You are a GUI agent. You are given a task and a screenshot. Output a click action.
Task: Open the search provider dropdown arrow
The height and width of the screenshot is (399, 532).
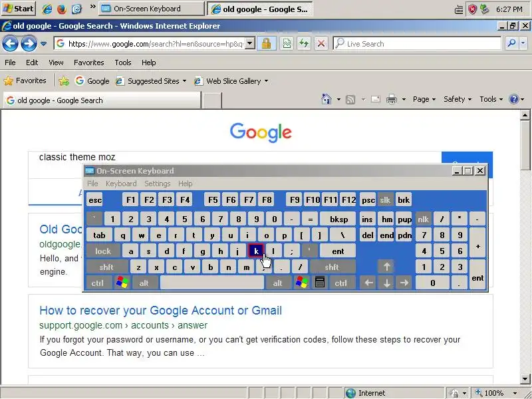(523, 43)
